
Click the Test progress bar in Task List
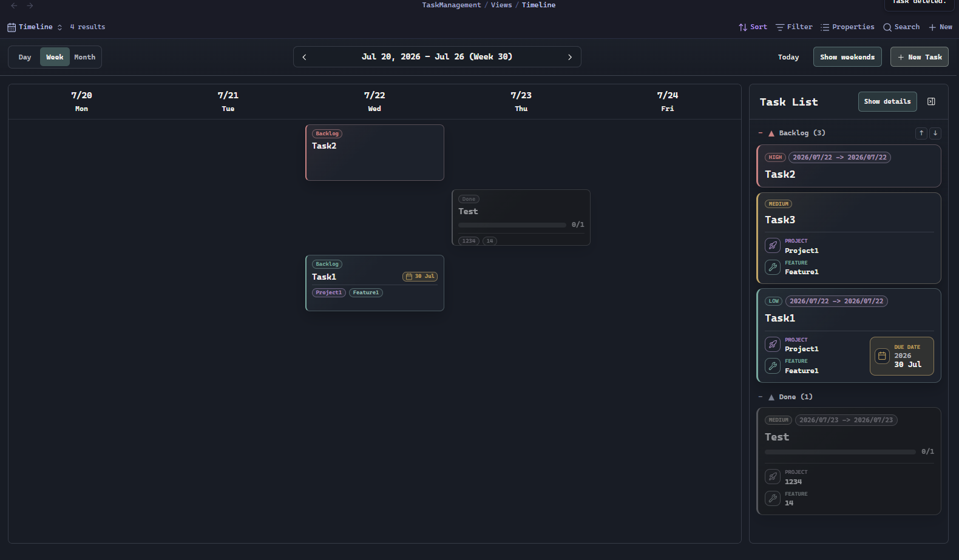[840, 452]
